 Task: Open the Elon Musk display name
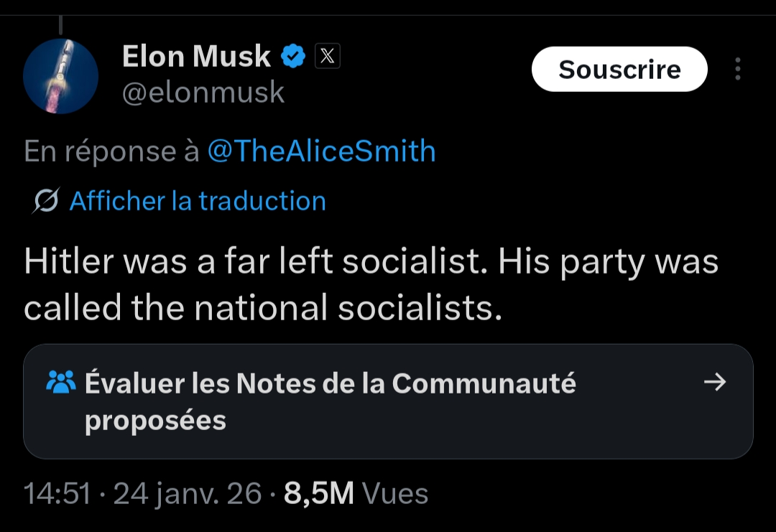click(x=196, y=56)
